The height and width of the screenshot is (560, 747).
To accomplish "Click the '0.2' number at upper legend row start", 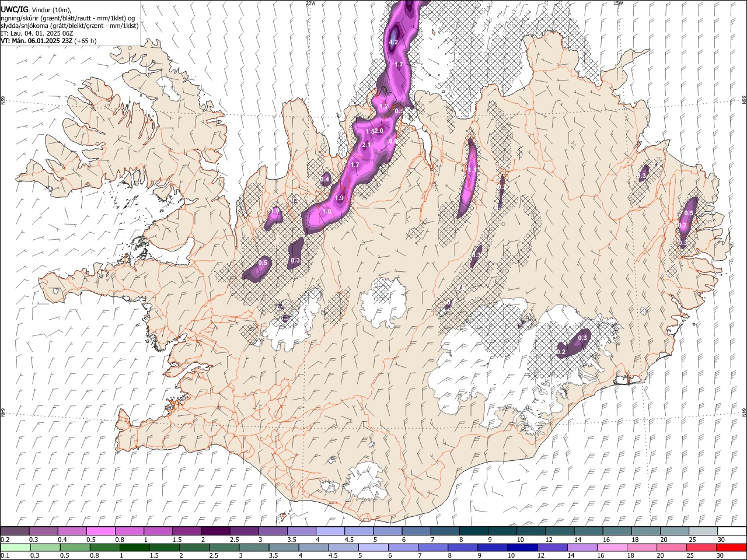I will 5,540.
